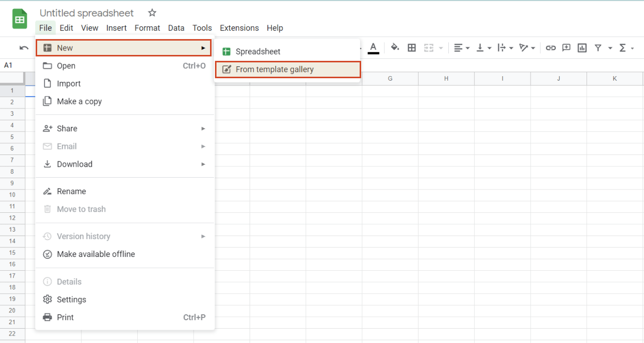Image resolution: width=644 pixels, height=343 pixels.
Task: Insert a chart from the toolbar
Action: pos(582,48)
